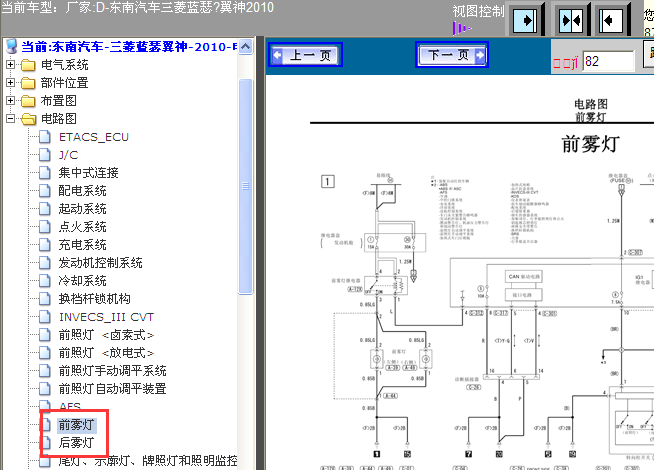Screen dimensions: 654x470
Task: Open the 发动机控制系统 diagram
Action: [x=101, y=263]
